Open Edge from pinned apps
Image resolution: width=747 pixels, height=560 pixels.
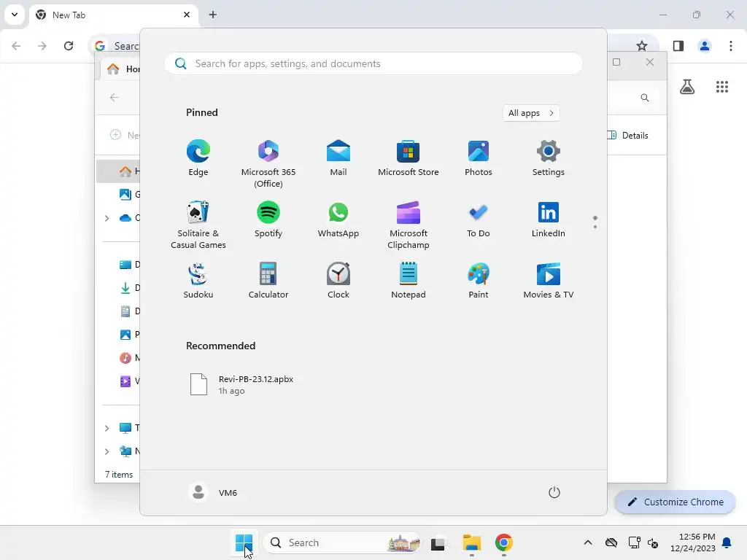(x=198, y=158)
